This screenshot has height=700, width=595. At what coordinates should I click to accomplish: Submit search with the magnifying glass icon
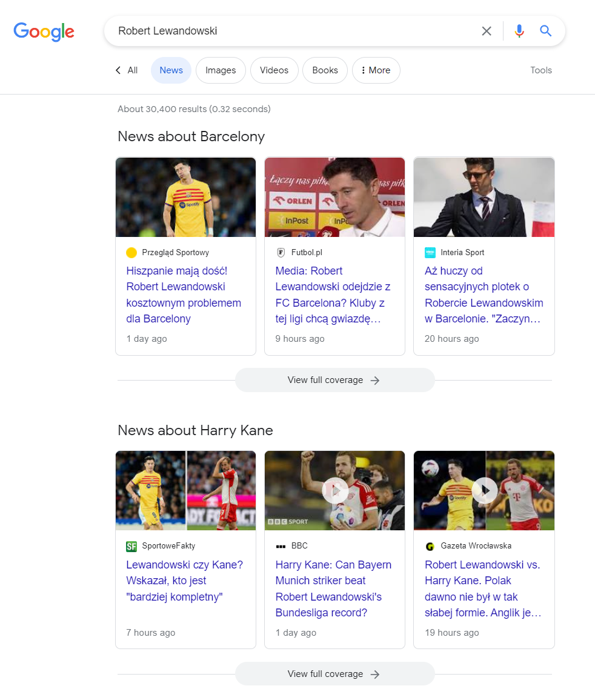[545, 31]
